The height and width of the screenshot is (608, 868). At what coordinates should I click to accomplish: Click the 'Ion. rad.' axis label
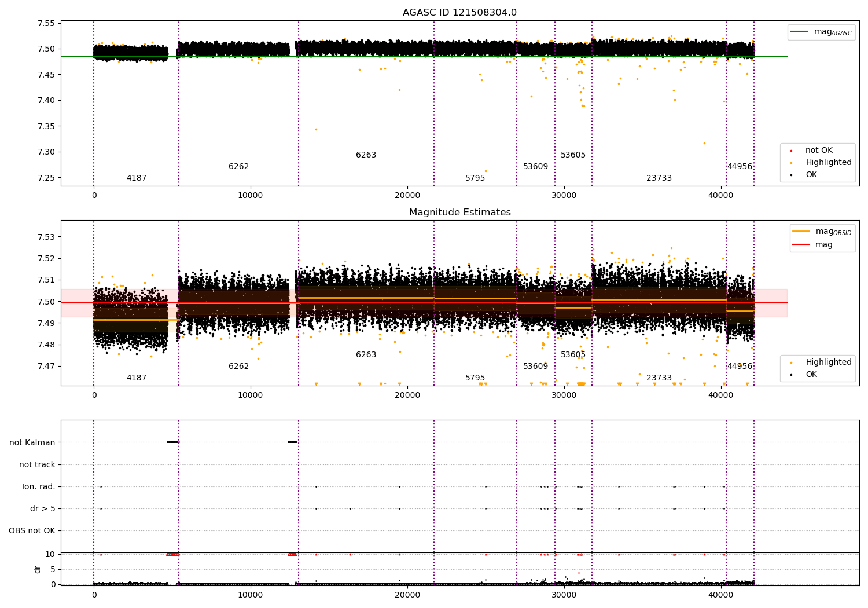tap(39, 486)
